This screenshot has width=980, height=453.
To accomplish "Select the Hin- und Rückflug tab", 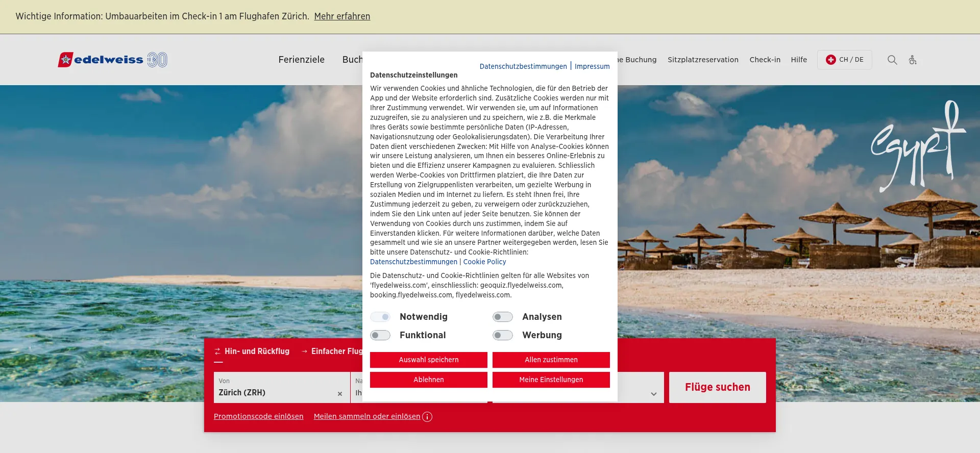I will 257,351.
